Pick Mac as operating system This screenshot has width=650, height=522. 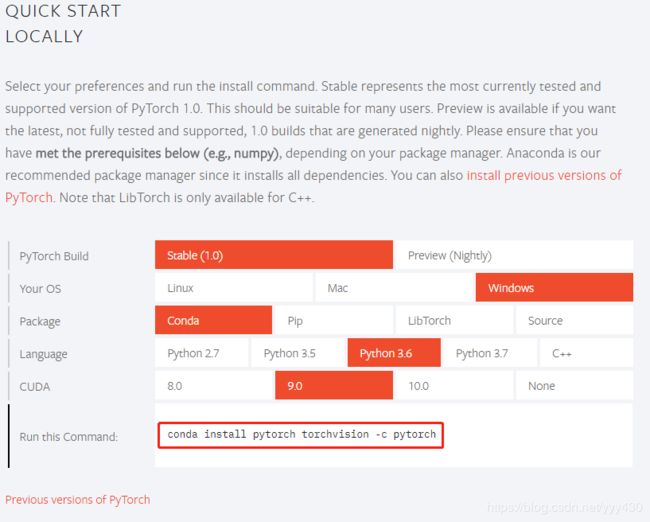(x=394, y=288)
